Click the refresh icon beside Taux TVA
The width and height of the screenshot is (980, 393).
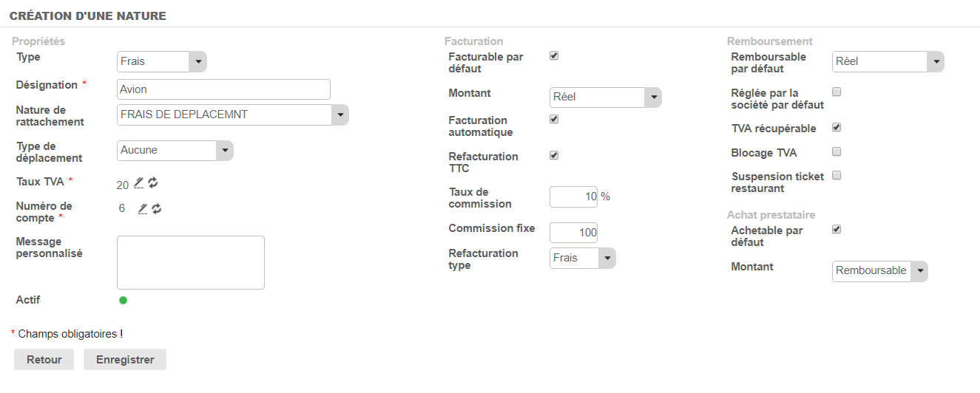point(153,182)
